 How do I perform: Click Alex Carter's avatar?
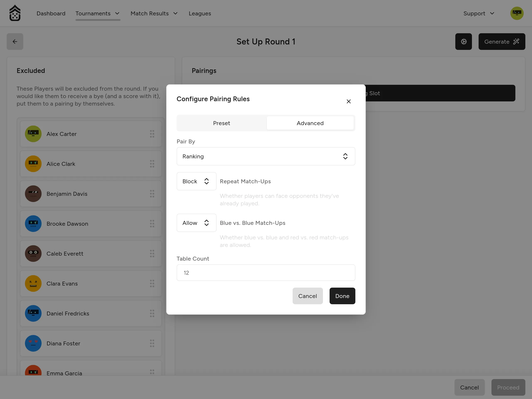coord(33,134)
